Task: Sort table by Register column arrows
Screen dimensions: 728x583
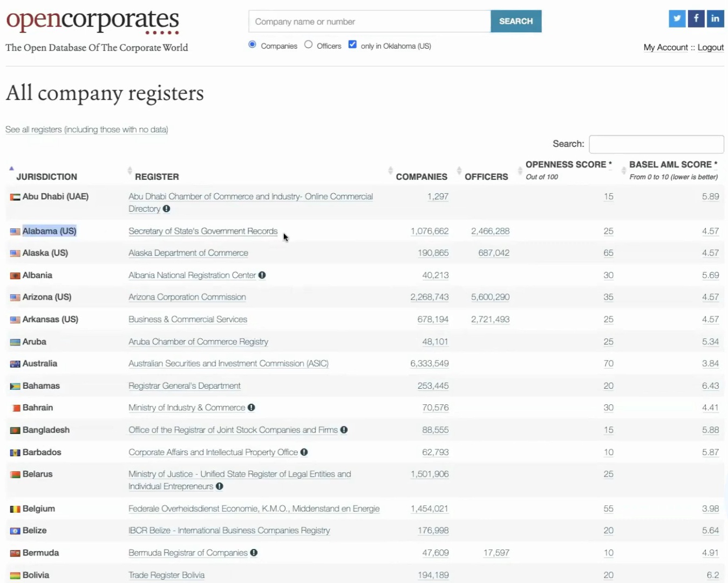Action: point(130,171)
